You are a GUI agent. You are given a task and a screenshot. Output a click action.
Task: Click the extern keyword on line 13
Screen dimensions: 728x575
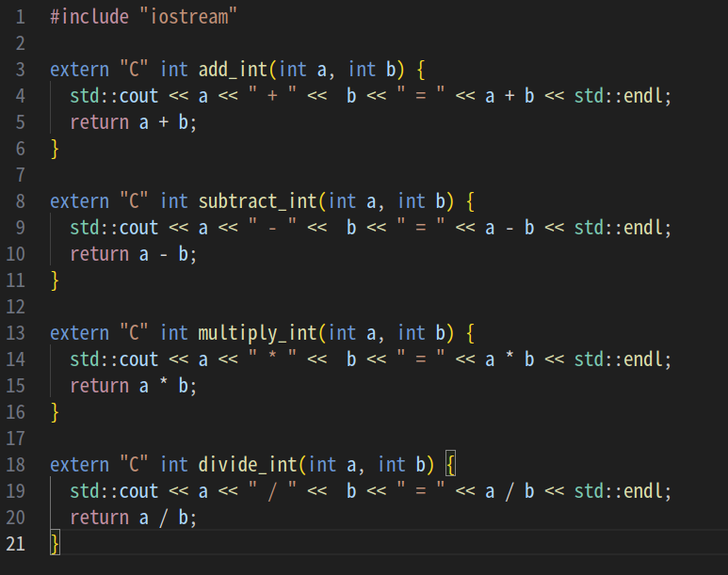(x=79, y=333)
